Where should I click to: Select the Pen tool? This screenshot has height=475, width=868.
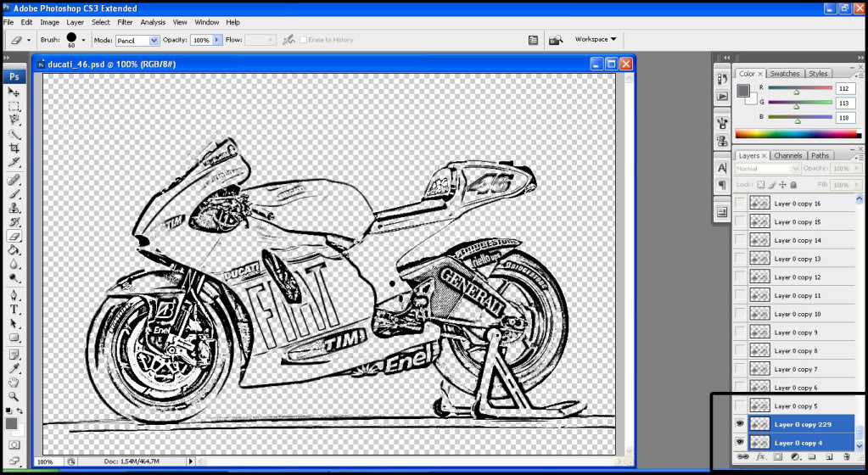pyautogui.click(x=14, y=296)
